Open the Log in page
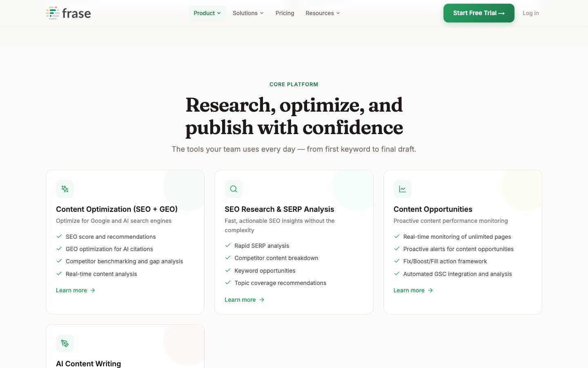This screenshot has height=368, width=588. click(x=530, y=13)
